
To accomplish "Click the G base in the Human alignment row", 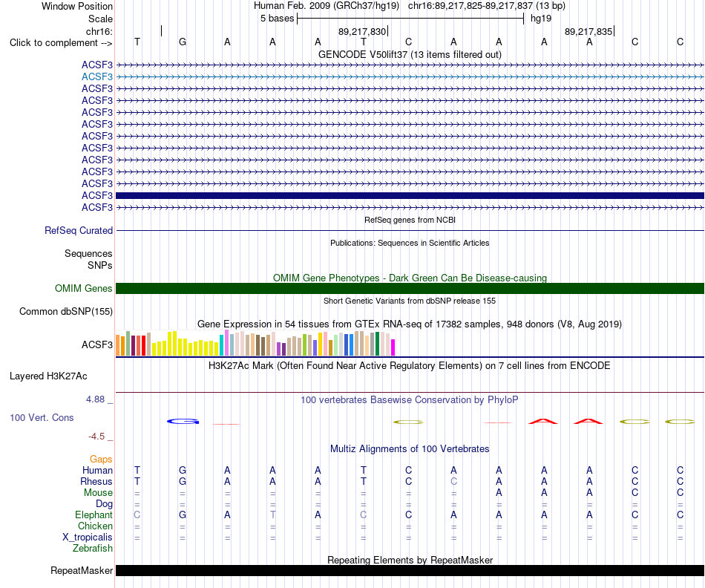I will pyautogui.click(x=182, y=470).
